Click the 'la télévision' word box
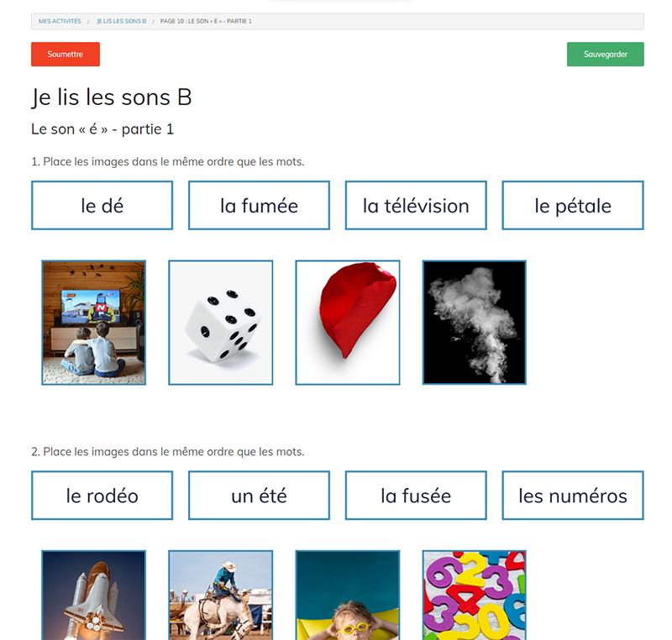The image size is (672, 640). click(416, 205)
